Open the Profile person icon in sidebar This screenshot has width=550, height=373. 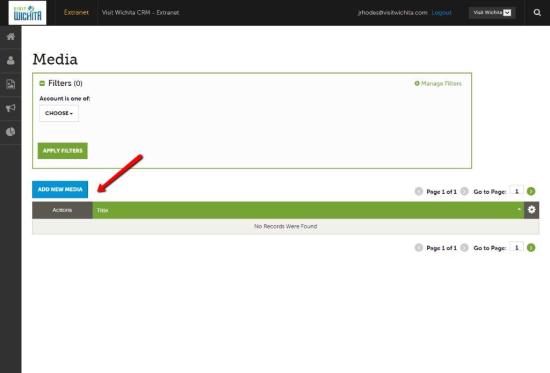11,60
